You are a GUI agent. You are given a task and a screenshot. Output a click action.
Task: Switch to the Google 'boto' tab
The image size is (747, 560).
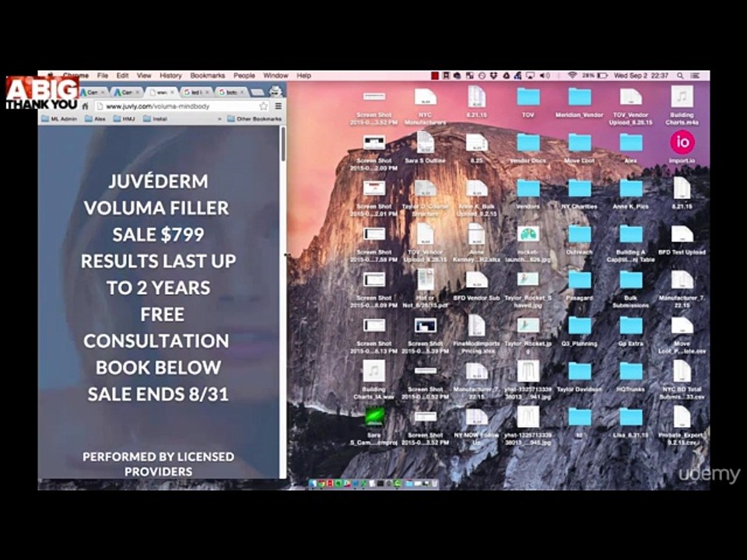pos(230,92)
